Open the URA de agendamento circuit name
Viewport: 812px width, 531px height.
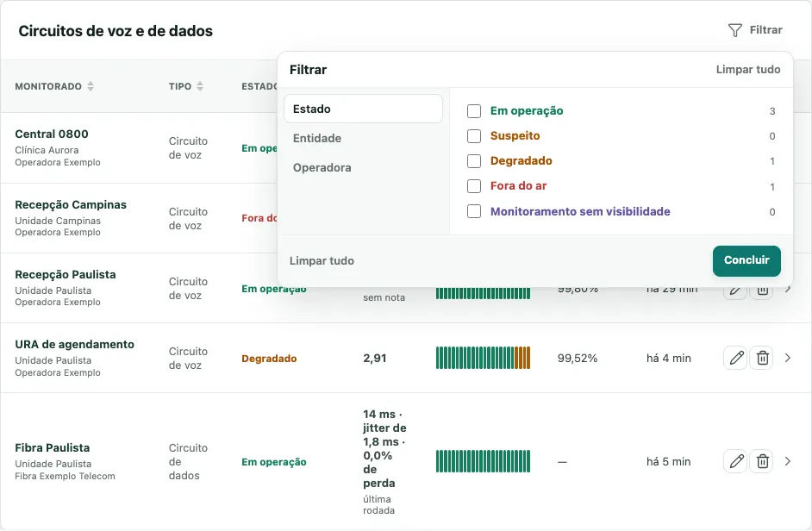pyautogui.click(x=75, y=345)
